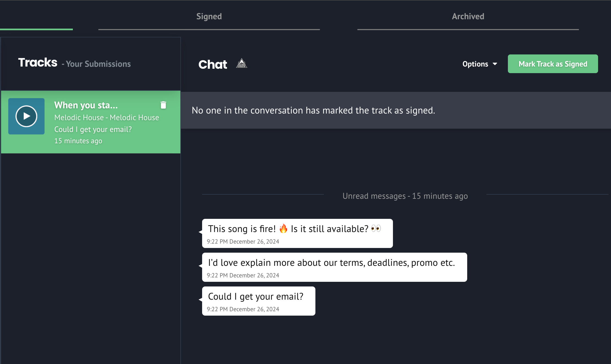
Task: Play the "When you sta..." track
Action: (x=26, y=116)
